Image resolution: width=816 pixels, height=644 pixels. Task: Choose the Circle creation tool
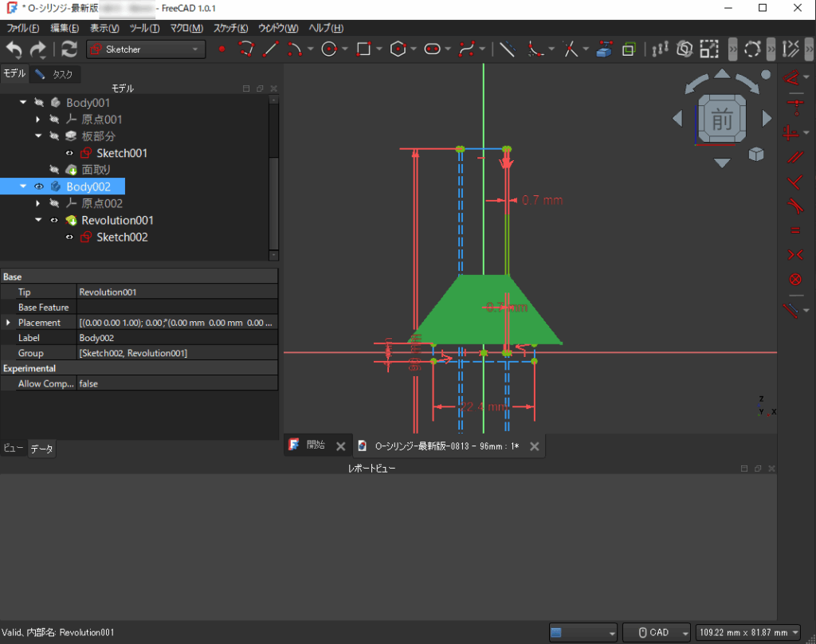click(x=328, y=49)
